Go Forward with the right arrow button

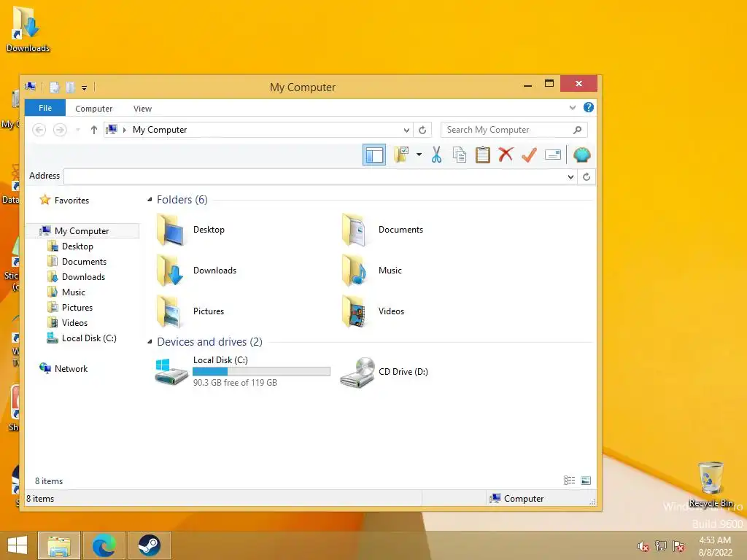pyautogui.click(x=60, y=130)
